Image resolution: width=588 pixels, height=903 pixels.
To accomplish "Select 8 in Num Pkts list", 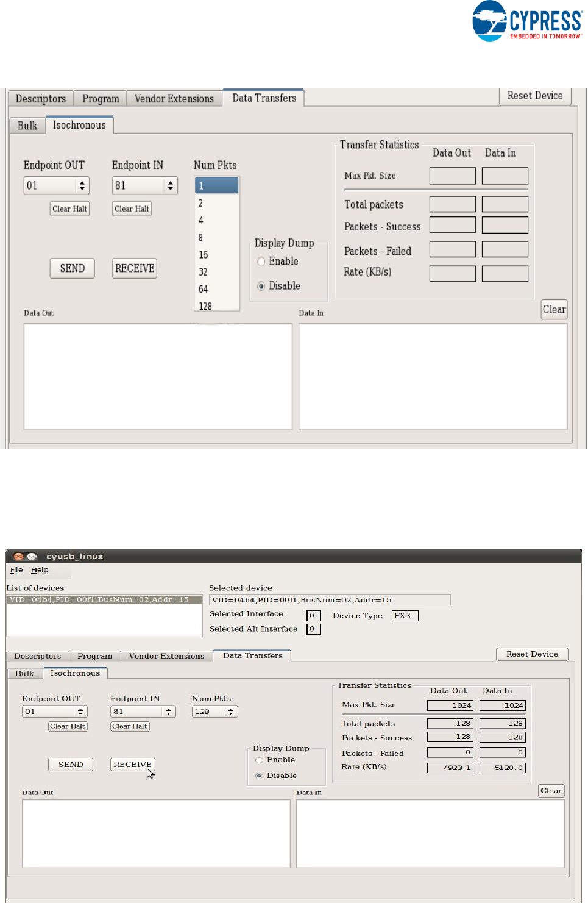I will (216, 237).
